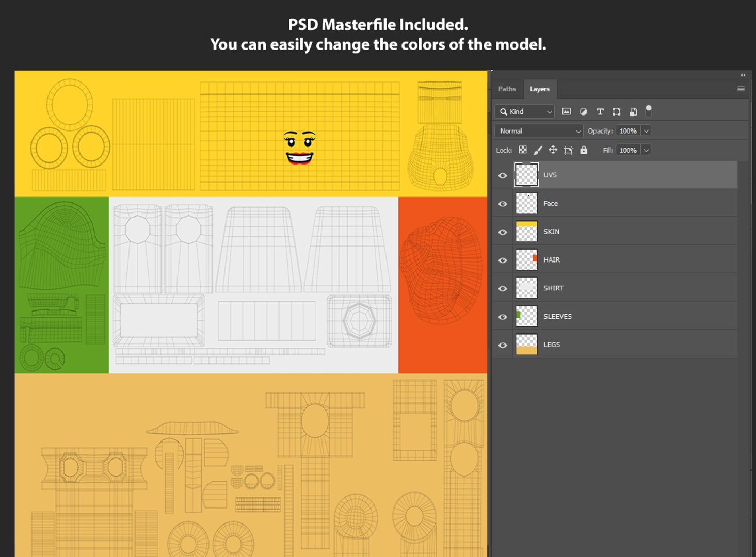Click the orange hair UV region
Screen dimensions: 756x557
coord(443,285)
